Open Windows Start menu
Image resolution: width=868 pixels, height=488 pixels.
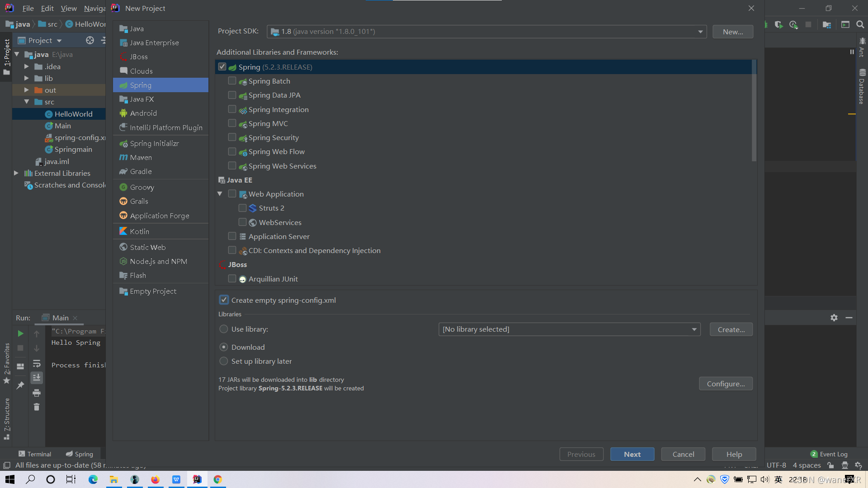[x=10, y=479]
